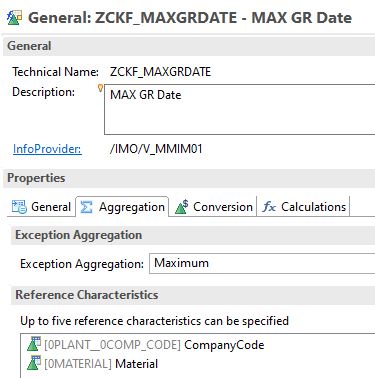Viewport: 375px width, 378px height.
Task: Select the 0PLANT__0COMP_CODE CompanyCode entry
Action: [x=145, y=344]
